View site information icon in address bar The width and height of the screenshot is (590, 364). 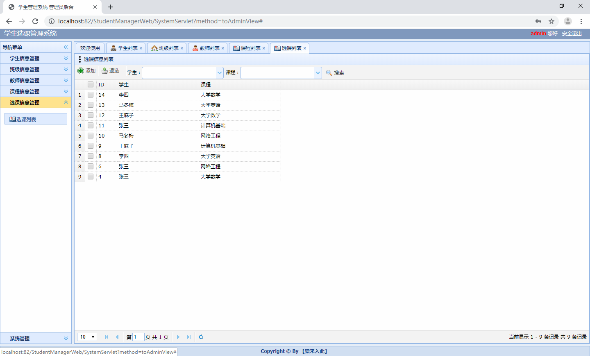point(52,21)
